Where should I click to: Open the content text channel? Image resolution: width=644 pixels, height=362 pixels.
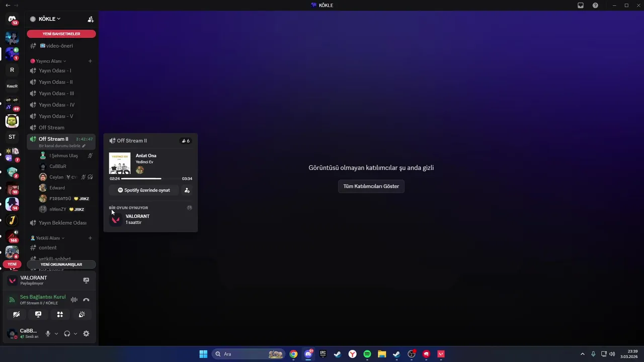click(x=61, y=247)
